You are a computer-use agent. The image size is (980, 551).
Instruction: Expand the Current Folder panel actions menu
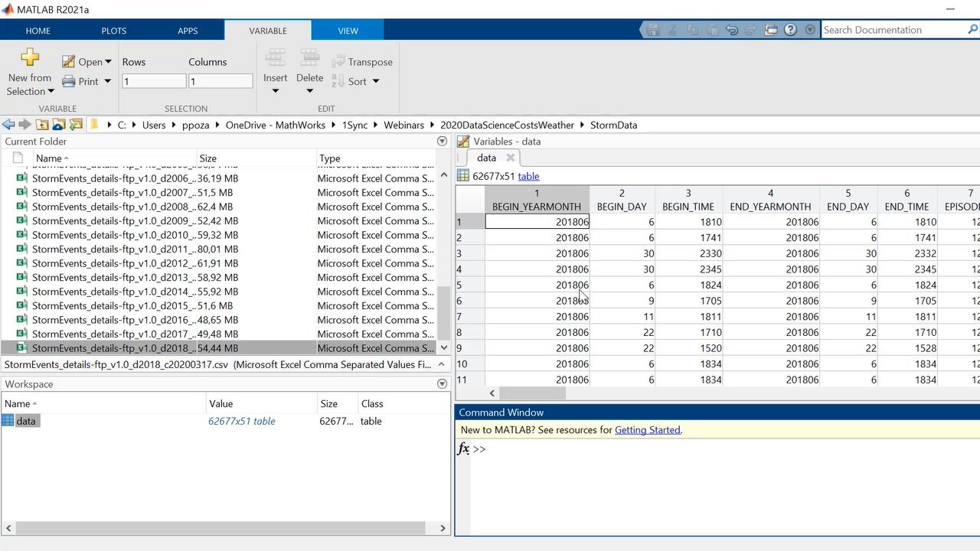point(442,142)
